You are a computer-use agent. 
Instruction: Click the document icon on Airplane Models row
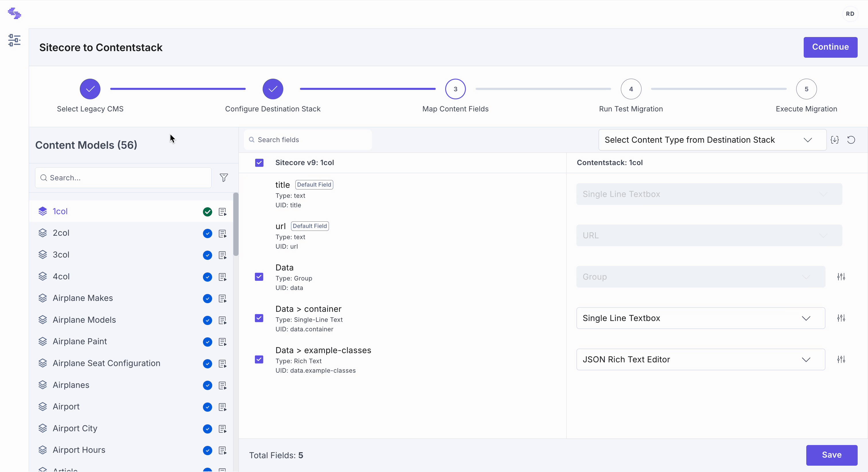222,320
